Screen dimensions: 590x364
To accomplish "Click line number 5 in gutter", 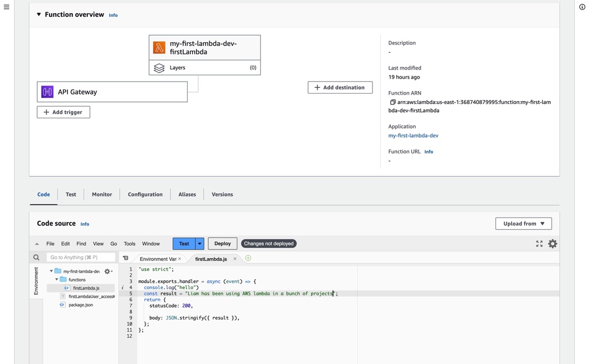I will point(131,293).
